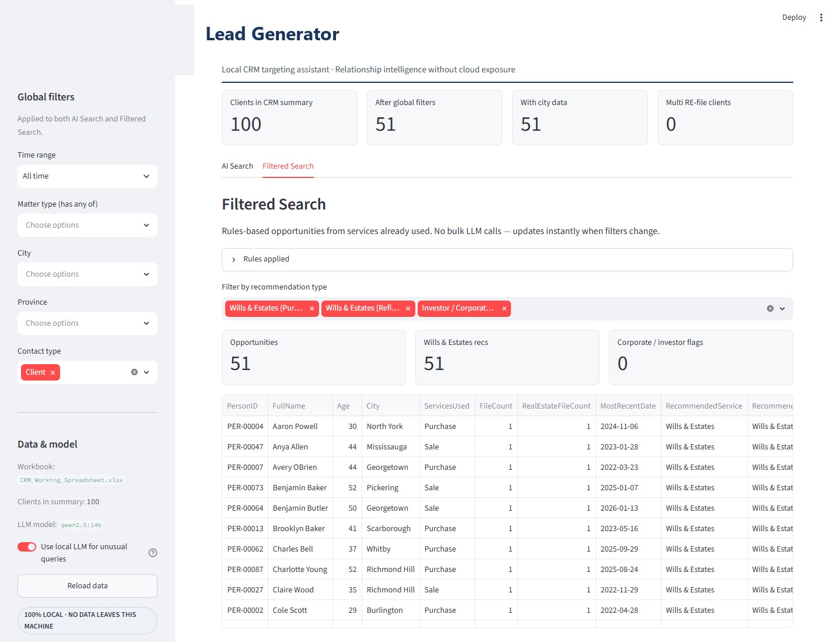Click the After global filters card

(x=435, y=117)
